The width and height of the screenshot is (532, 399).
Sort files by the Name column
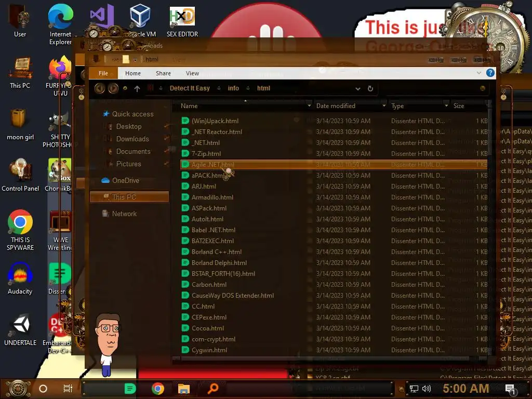coord(189,106)
